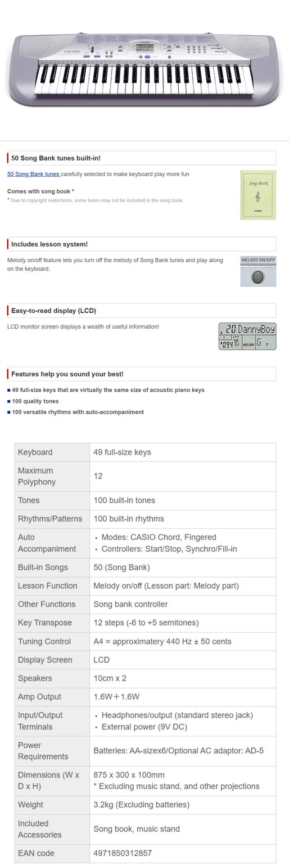The height and width of the screenshot is (868, 289).
Task: Click the red asterisk in the Dimensions row
Action: tap(95, 786)
